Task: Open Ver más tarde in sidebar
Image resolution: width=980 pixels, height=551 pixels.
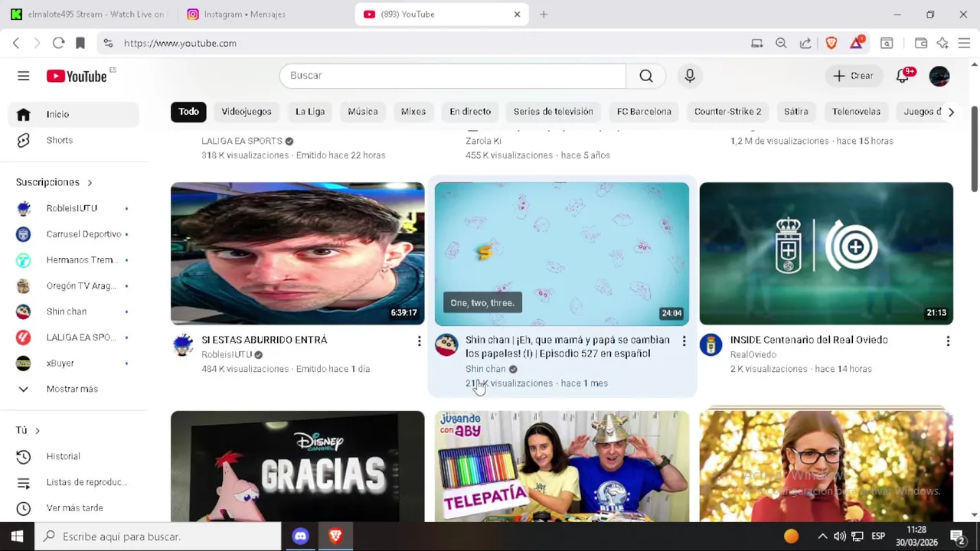Action: point(73,508)
